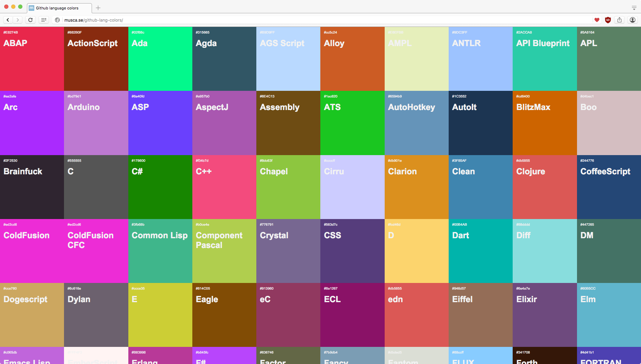This screenshot has height=364, width=641.
Task: Click the dark green C# tile
Action: point(160,187)
